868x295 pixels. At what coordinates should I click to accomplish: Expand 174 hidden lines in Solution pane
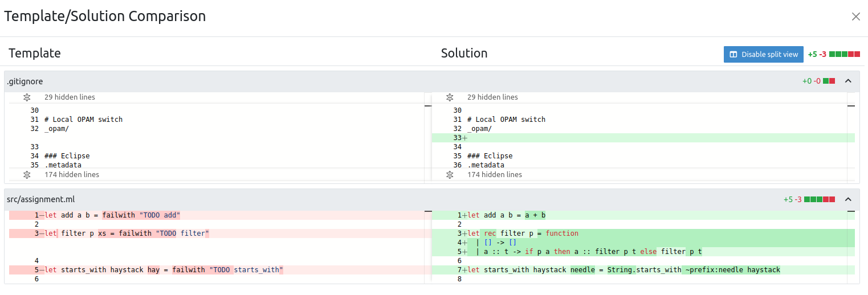click(450, 175)
